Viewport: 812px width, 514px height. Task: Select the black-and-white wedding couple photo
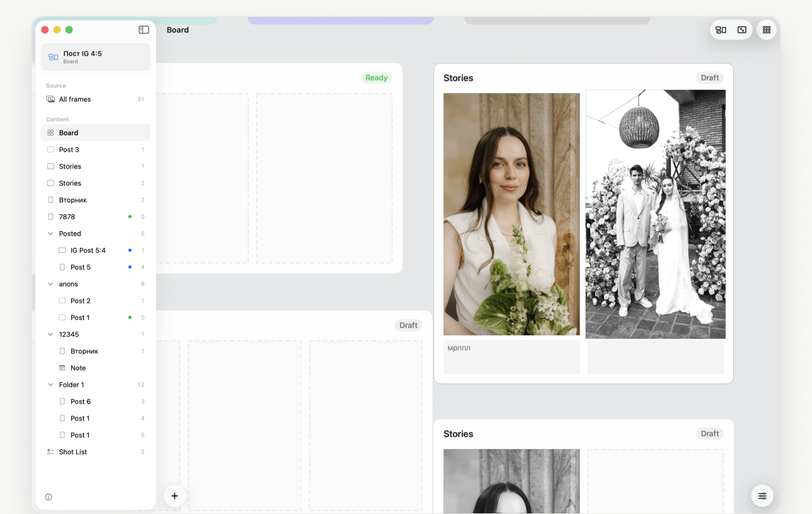655,214
